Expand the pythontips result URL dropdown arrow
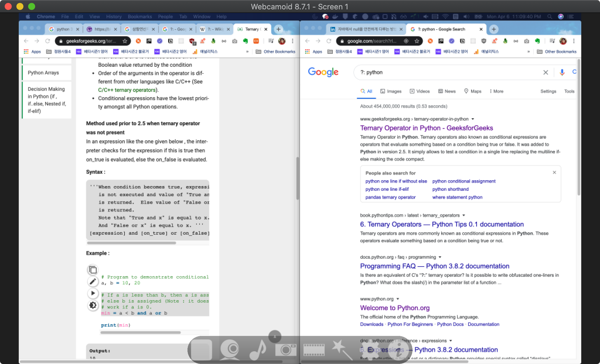 (x=463, y=215)
